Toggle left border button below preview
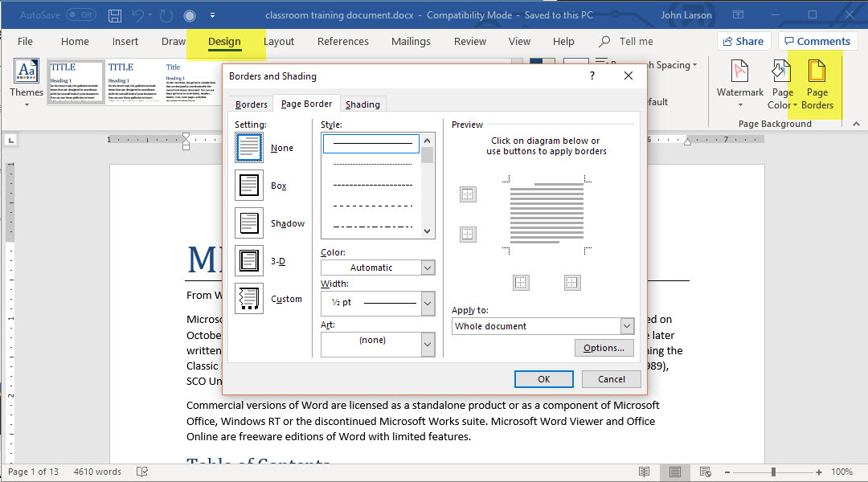This screenshot has height=482, width=868. point(521,282)
